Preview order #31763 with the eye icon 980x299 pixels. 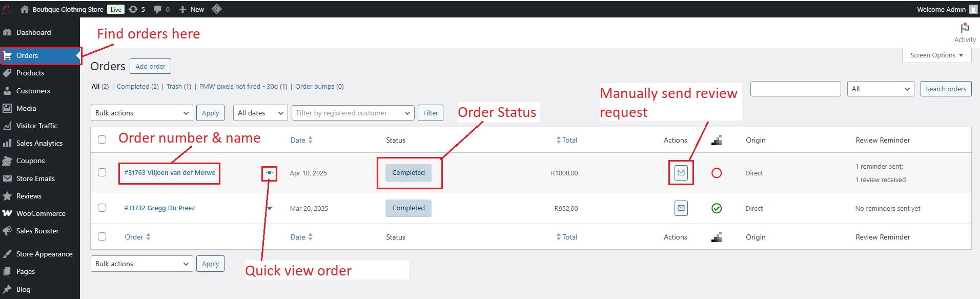pyautogui.click(x=269, y=173)
